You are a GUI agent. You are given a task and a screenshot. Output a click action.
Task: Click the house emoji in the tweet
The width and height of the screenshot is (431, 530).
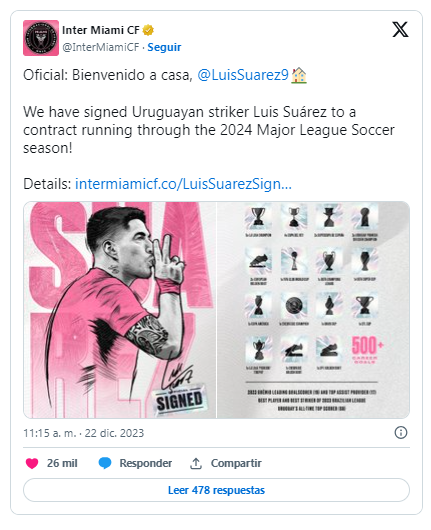point(299,75)
